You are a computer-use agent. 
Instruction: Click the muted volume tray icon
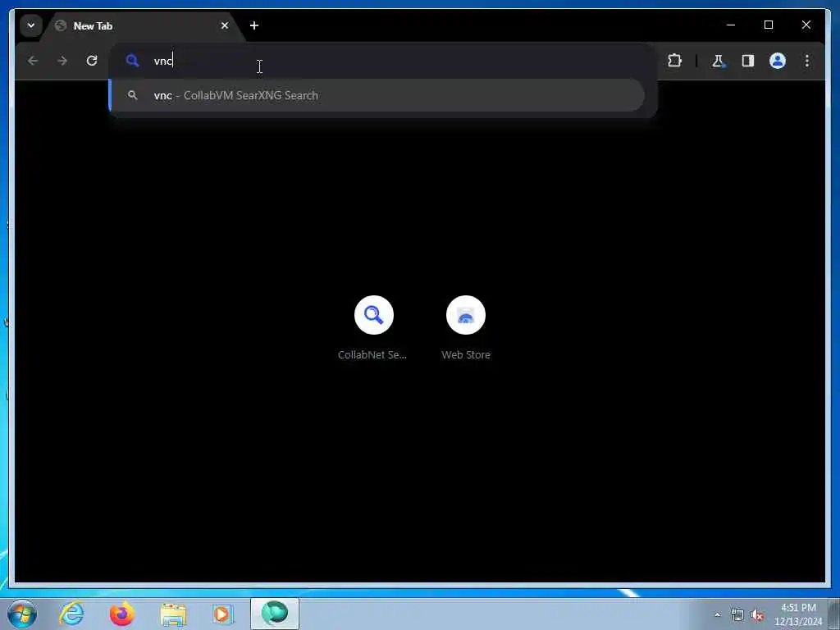[757, 615]
